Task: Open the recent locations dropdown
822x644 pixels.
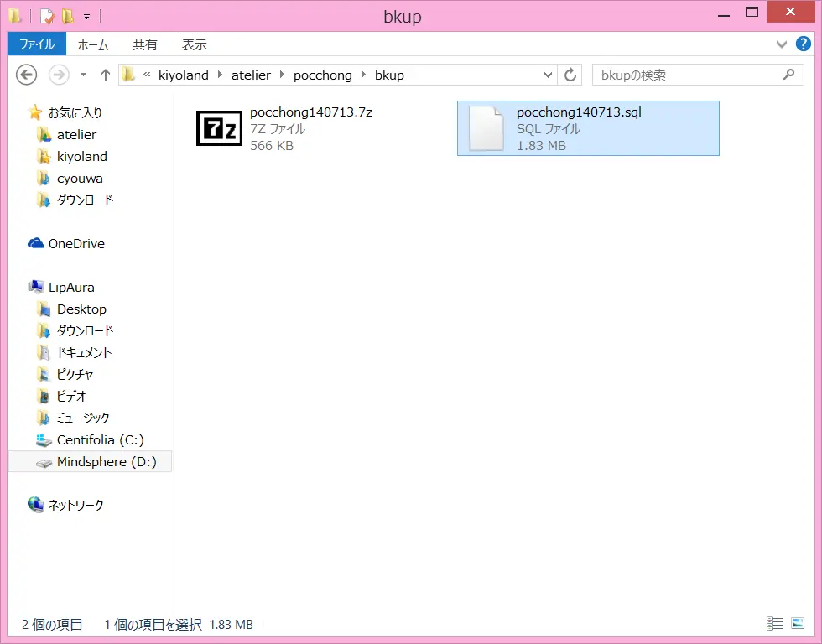Action: 83,75
